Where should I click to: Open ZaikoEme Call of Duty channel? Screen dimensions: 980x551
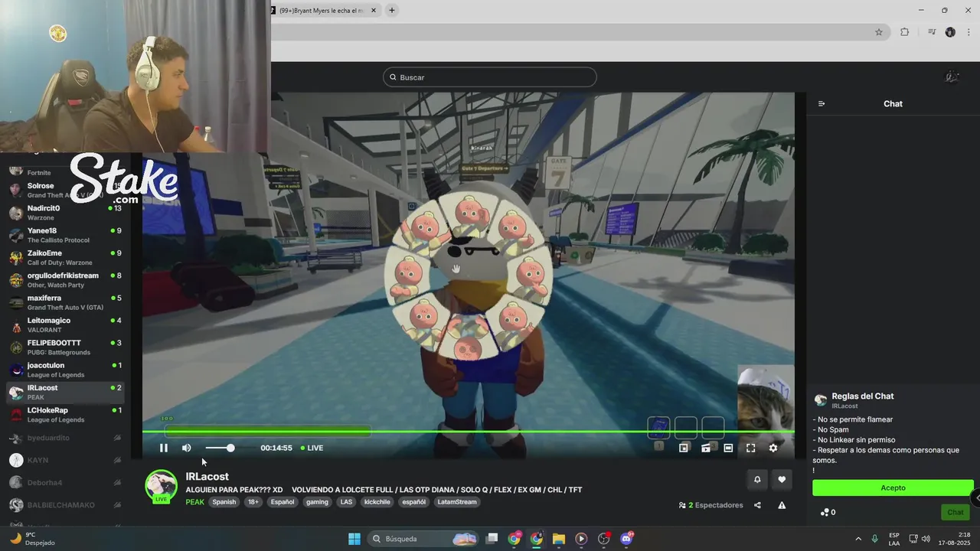tap(65, 257)
